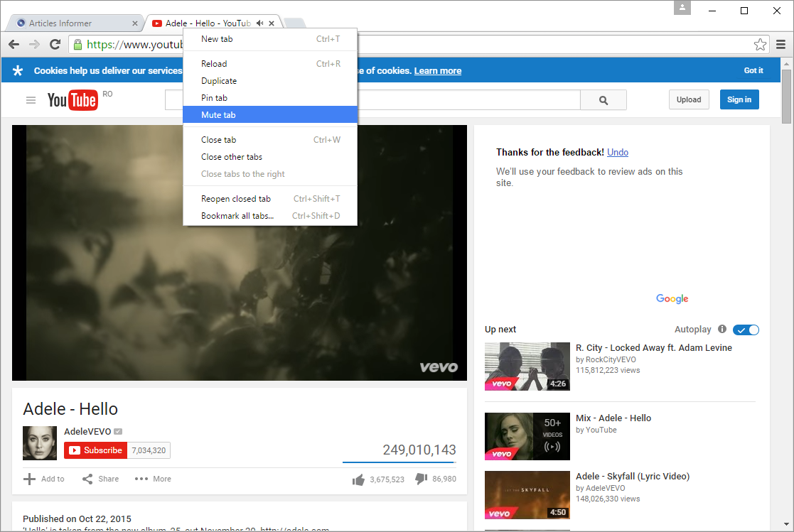Click the page vertical scrollbar thumb
Image resolution: width=794 pixels, height=532 pixels.
pyautogui.click(x=786, y=96)
